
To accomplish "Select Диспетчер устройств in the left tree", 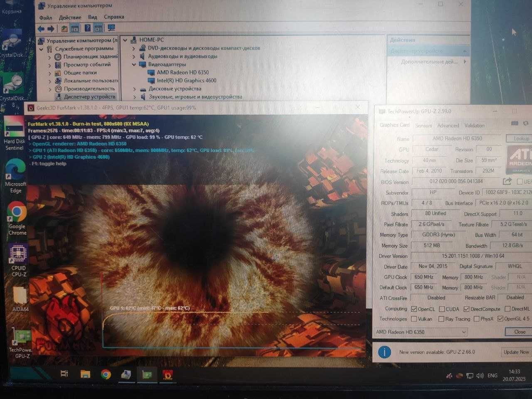I will tap(89, 96).
